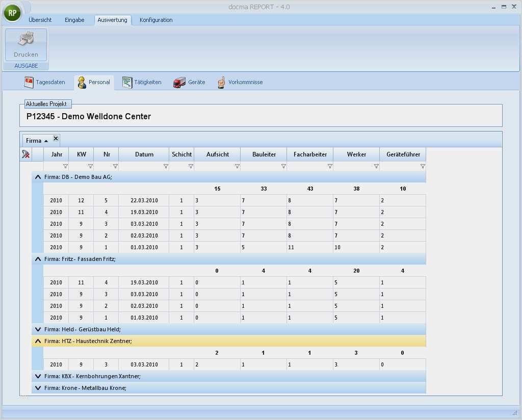
Task: Click the Geräte red truck icon
Action: [179, 82]
